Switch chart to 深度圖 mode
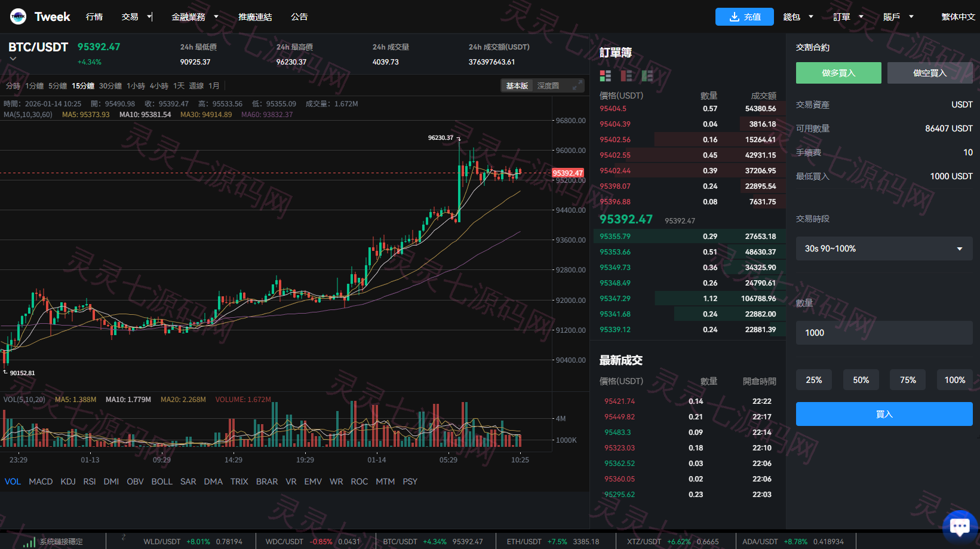Viewport: 980px width, 549px height. [x=548, y=86]
